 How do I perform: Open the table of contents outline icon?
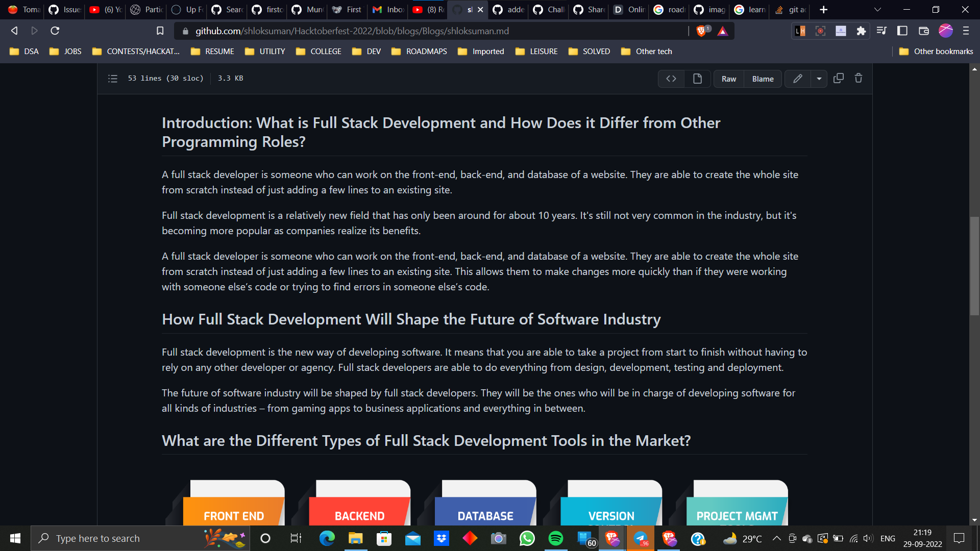113,79
